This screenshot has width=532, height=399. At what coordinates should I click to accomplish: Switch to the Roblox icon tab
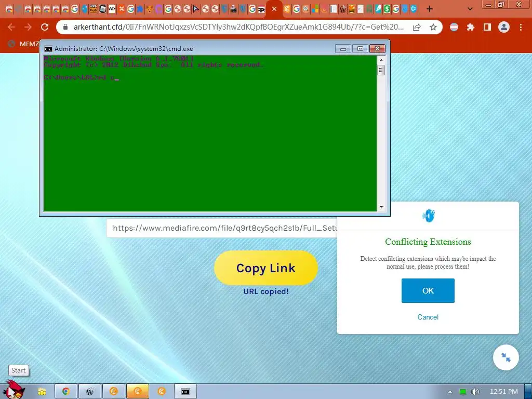102,9
